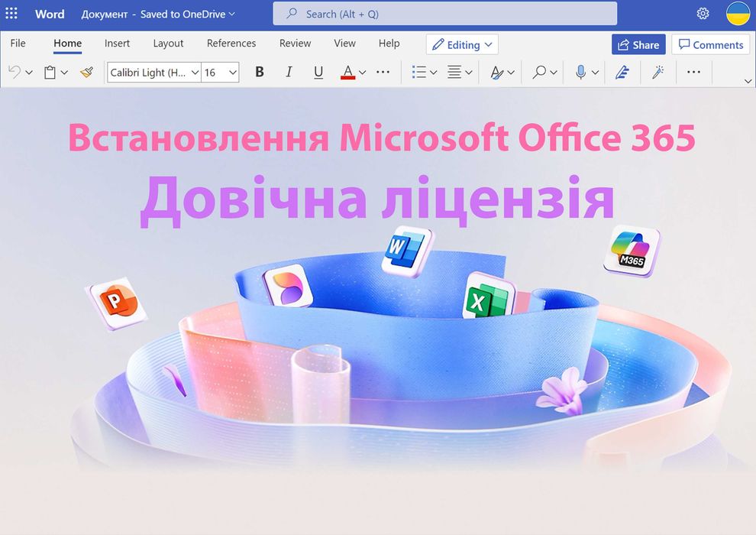Viewport: 756px width, 535px height.
Task: Click the Find magnifier icon
Action: coord(539,73)
